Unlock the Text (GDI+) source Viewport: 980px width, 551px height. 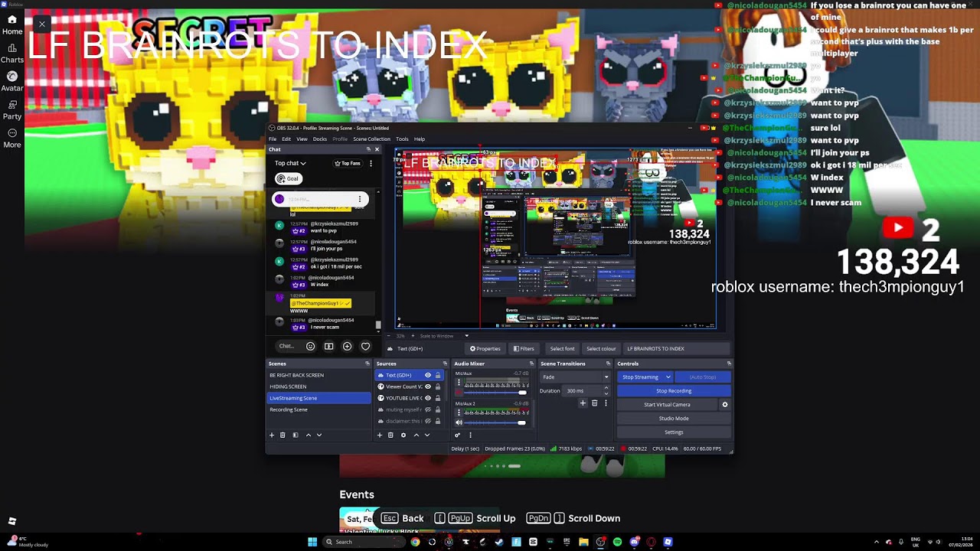(438, 375)
